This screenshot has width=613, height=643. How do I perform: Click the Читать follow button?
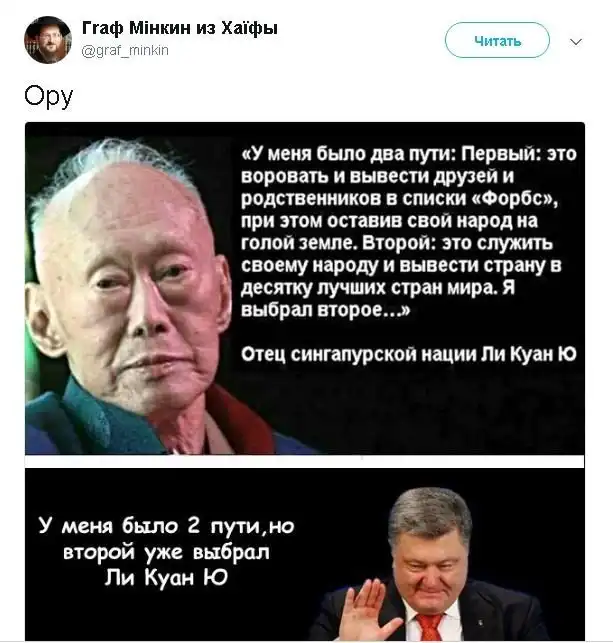(497, 40)
